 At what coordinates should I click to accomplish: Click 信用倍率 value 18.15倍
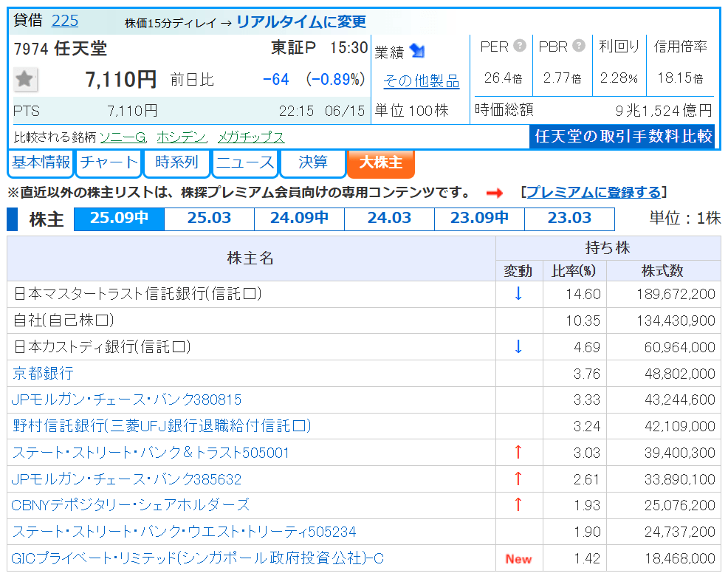tap(680, 78)
